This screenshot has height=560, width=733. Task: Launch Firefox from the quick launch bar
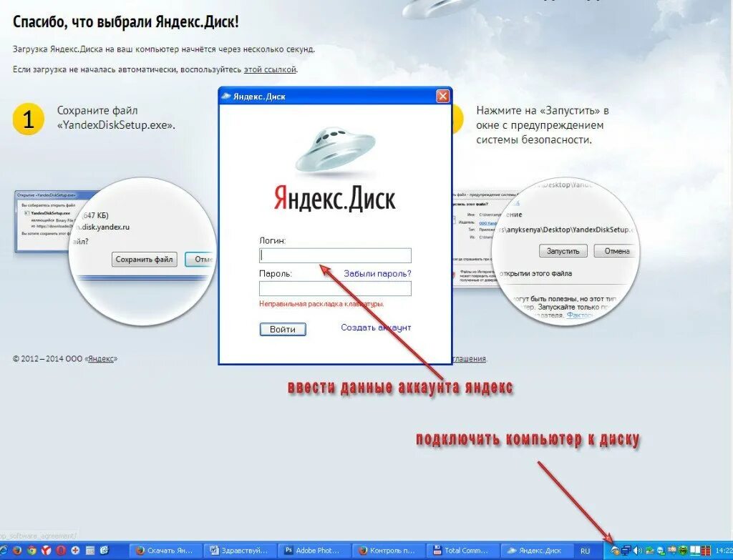click(17, 550)
